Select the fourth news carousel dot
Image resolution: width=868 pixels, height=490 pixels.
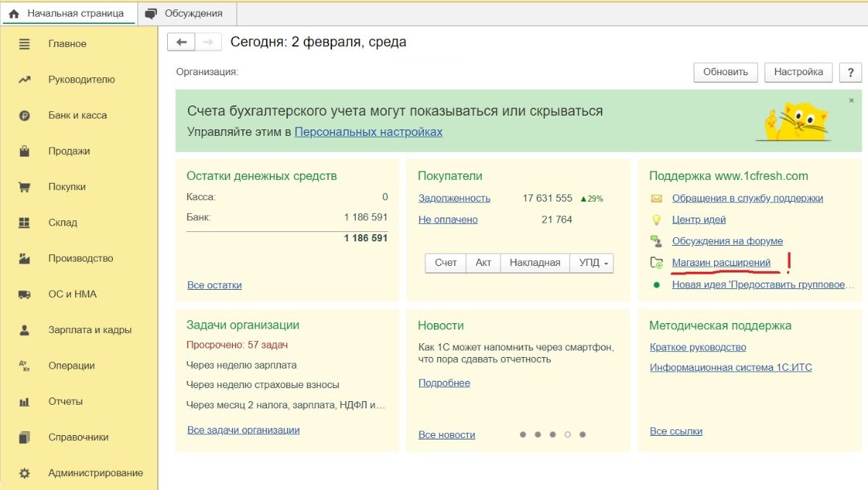[x=568, y=435]
